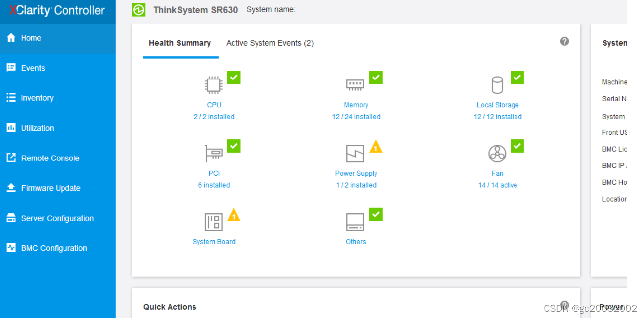This screenshot has height=318, width=644.
Task: Click the Fan green check status
Action: [x=517, y=146]
